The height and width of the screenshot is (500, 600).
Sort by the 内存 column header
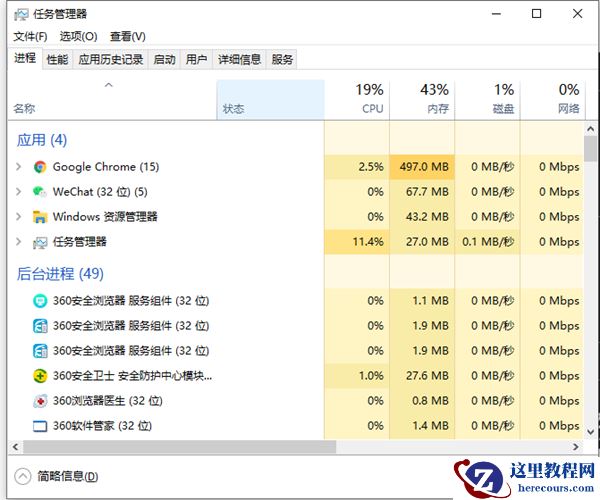coord(422,100)
